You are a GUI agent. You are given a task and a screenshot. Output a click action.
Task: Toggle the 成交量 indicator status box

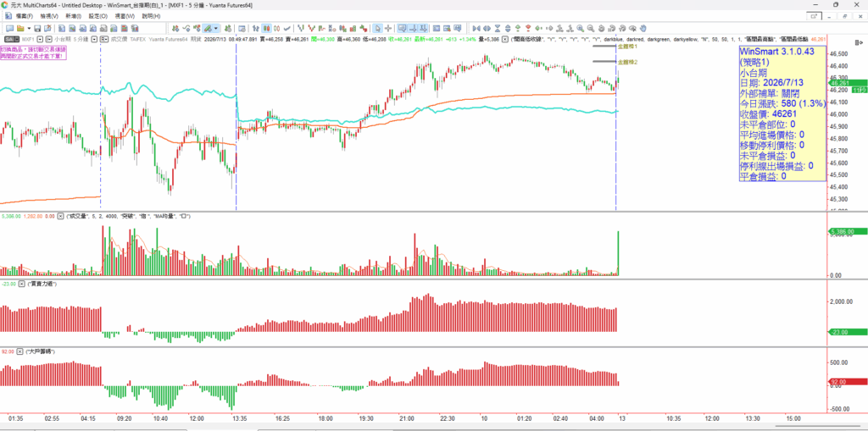[x=61, y=216]
